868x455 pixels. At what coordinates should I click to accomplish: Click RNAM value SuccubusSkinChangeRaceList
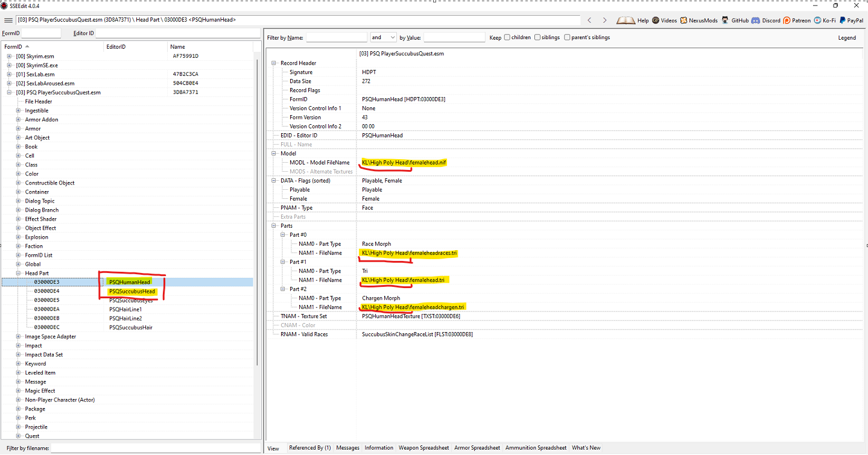pyautogui.click(x=417, y=334)
